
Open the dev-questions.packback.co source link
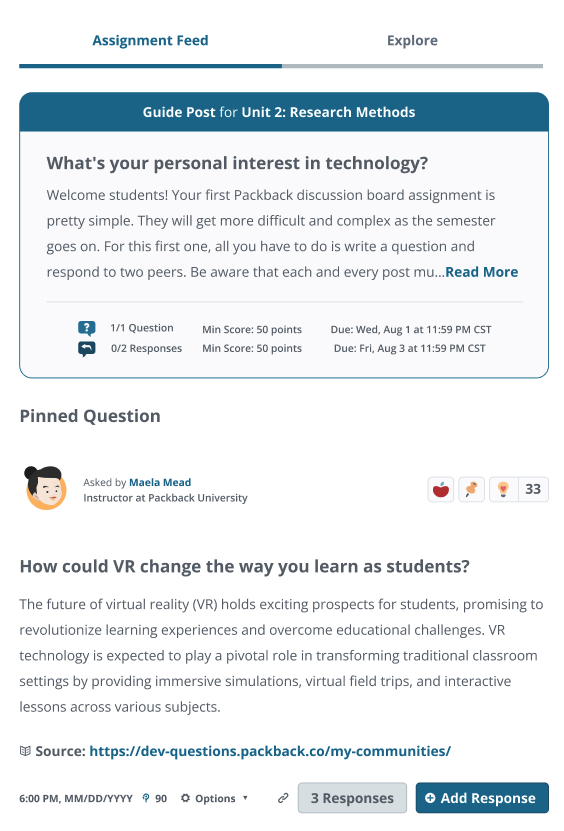point(270,751)
